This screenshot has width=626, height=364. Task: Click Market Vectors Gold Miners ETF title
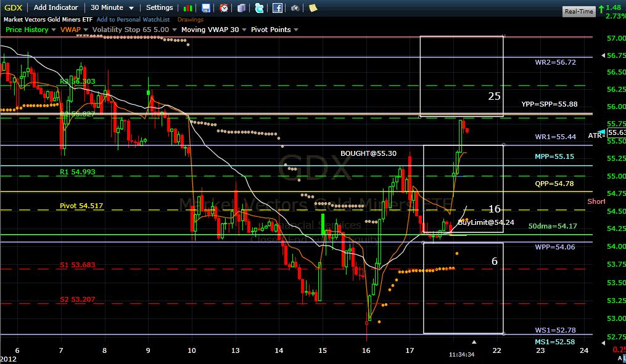pos(48,19)
